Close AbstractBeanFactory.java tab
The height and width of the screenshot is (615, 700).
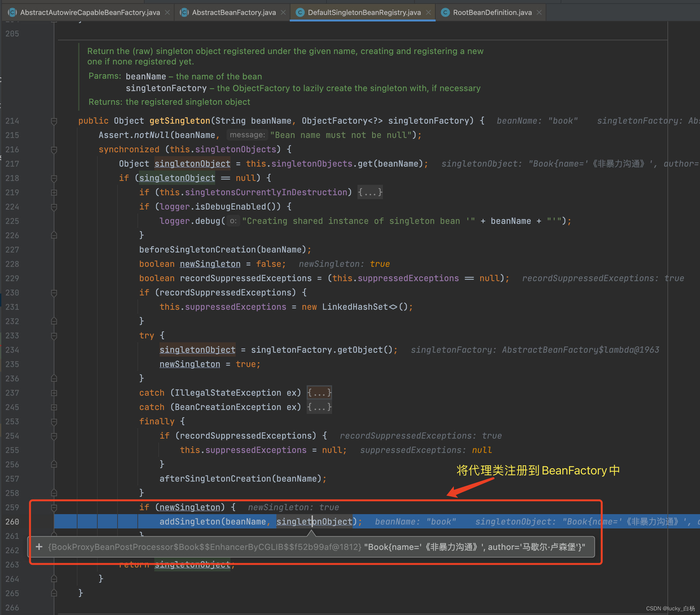[283, 12]
